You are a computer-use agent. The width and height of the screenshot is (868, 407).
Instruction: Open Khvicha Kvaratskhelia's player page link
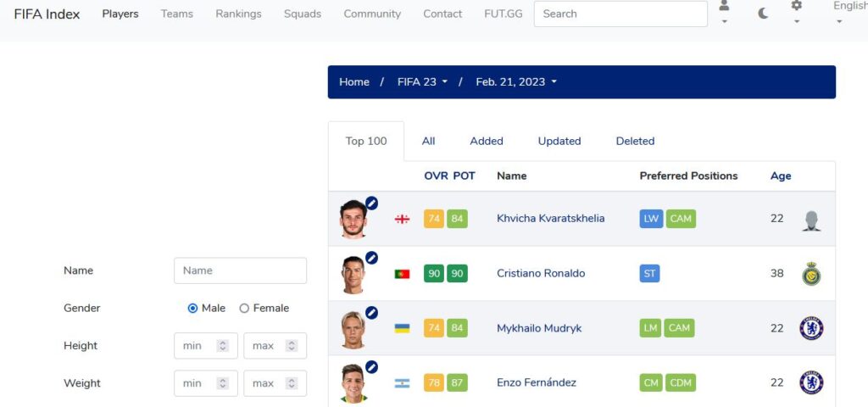pyautogui.click(x=550, y=219)
